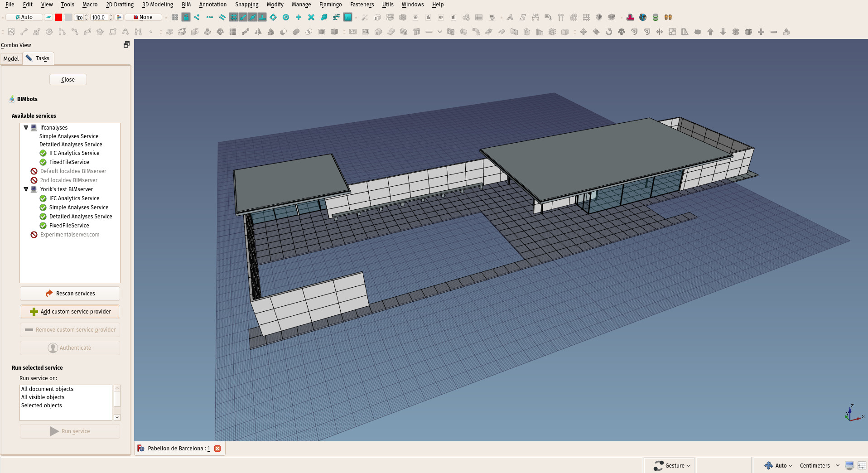This screenshot has width=868, height=473.
Task: Toggle the Draft grid display icon
Action: tap(174, 17)
